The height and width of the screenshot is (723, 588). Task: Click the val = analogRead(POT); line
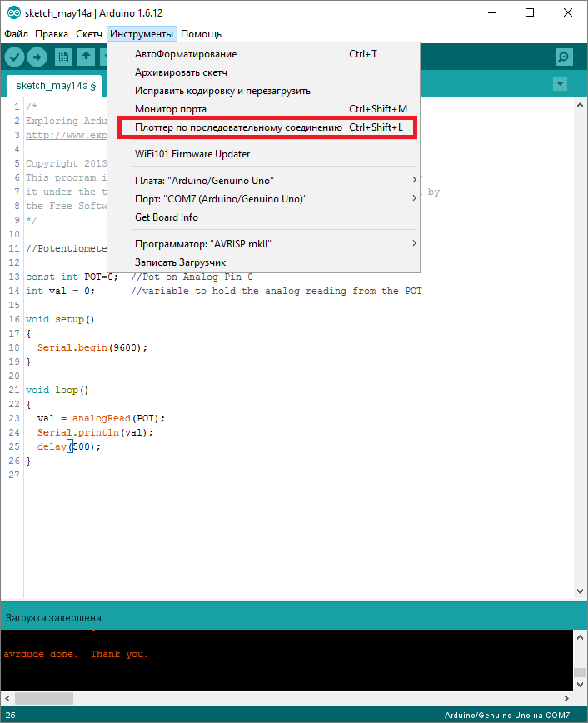coord(101,418)
